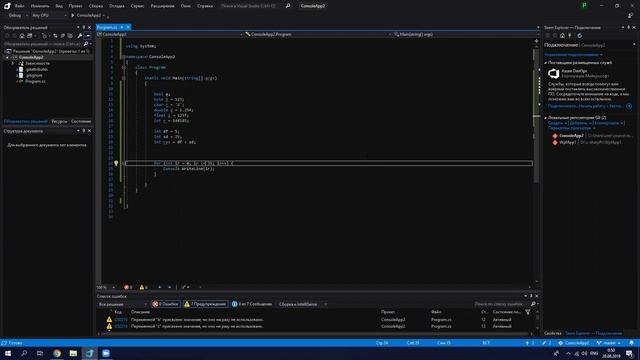Open the 'Вид' menu
Image resolution: width=640 pixels, height=360 pixels.
59,6
